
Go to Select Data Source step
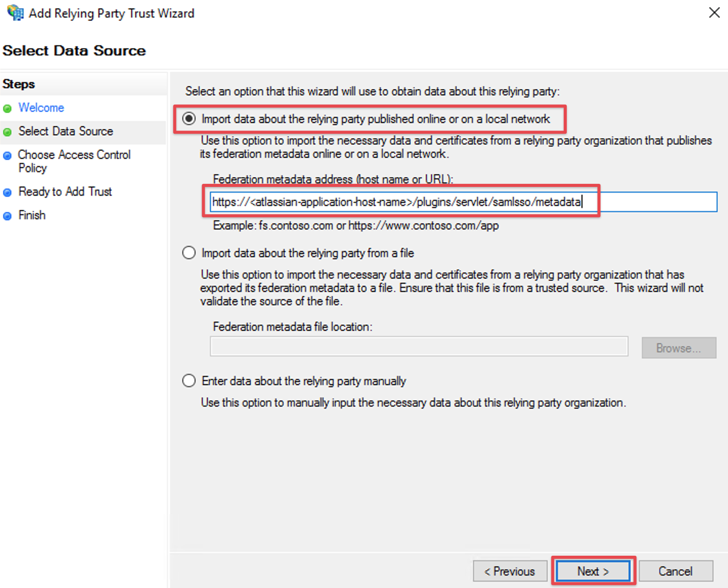(66, 131)
